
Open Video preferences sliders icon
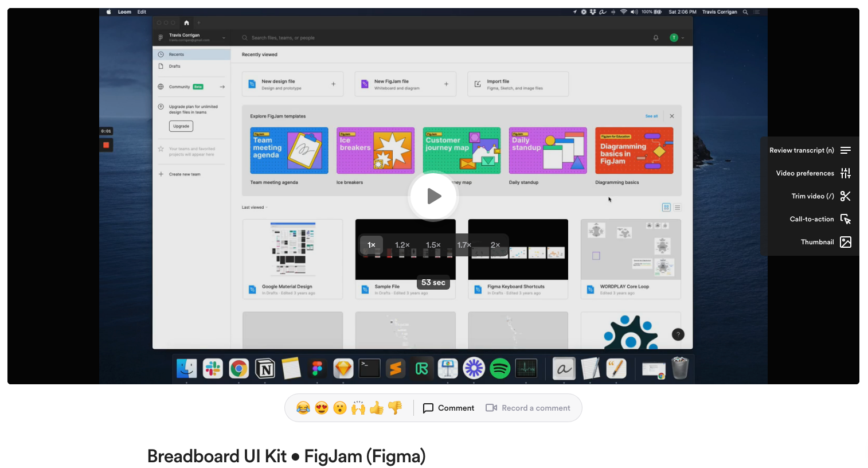846,173
